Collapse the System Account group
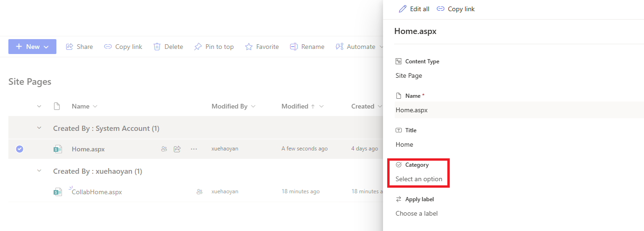The width and height of the screenshot is (644, 231). coord(39,128)
